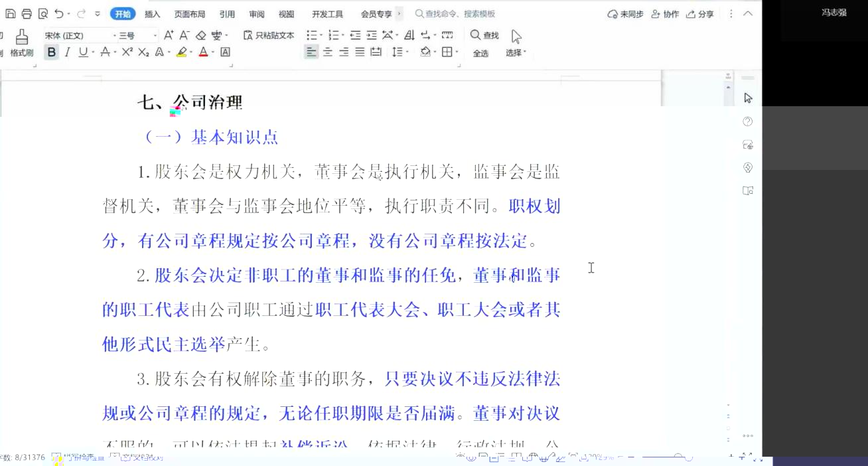The height and width of the screenshot is (466, 868).
Task: Click the Redo arrow
Action: [x=82, y=14]
